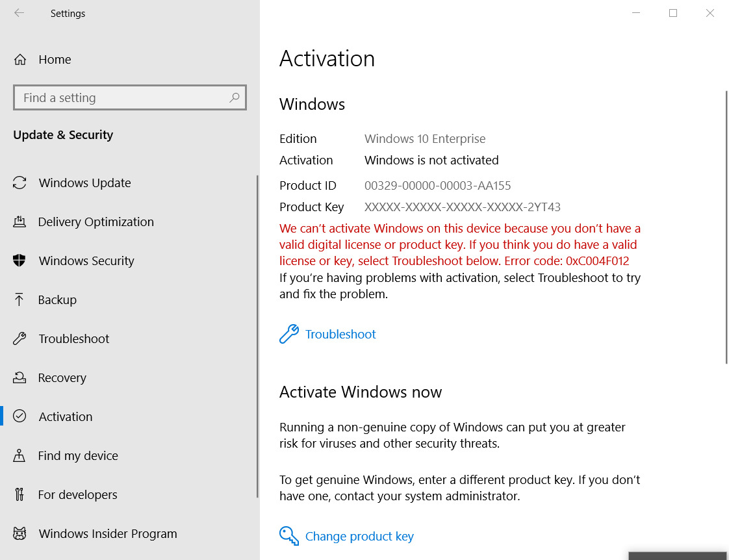Click the Windows Update sync icon
The image size is (729, 560).
click(19, 183)
